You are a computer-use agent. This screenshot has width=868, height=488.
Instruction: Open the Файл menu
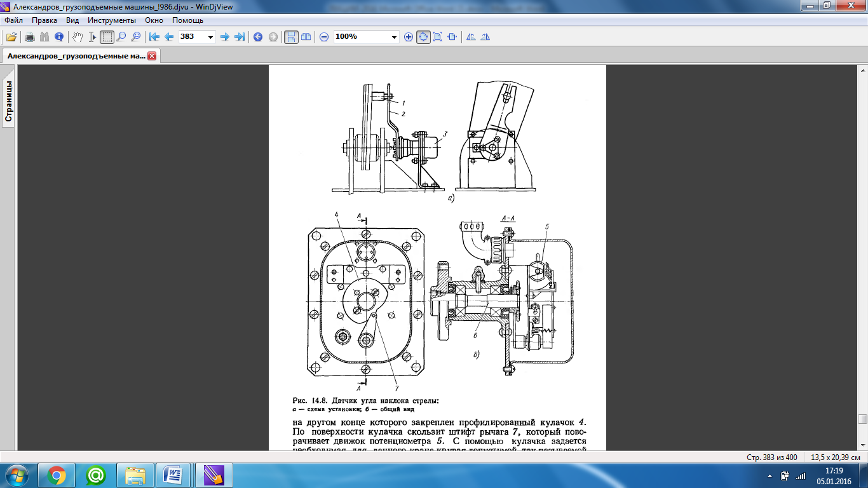13,20
